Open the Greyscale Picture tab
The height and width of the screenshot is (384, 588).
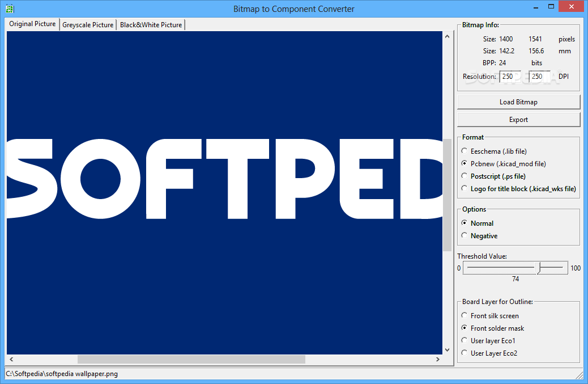(88, 25)
